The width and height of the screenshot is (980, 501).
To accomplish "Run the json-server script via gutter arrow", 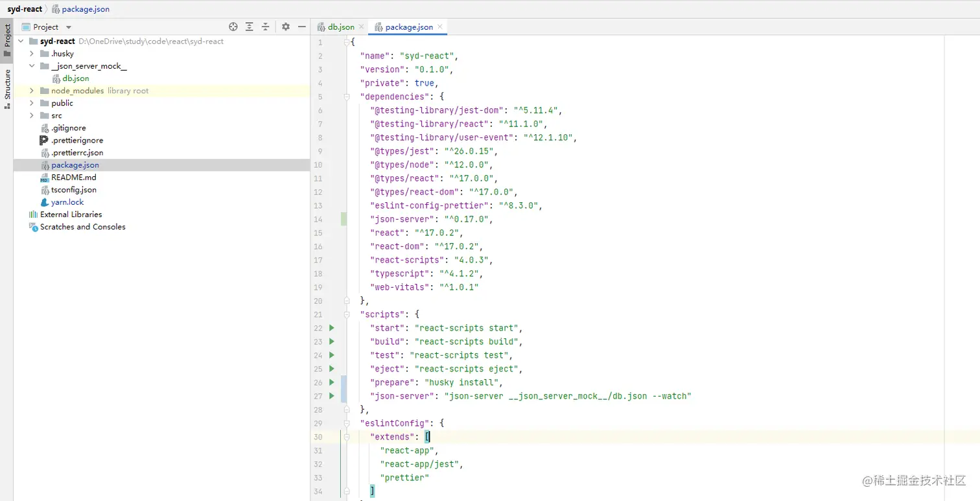I will 332,396.
